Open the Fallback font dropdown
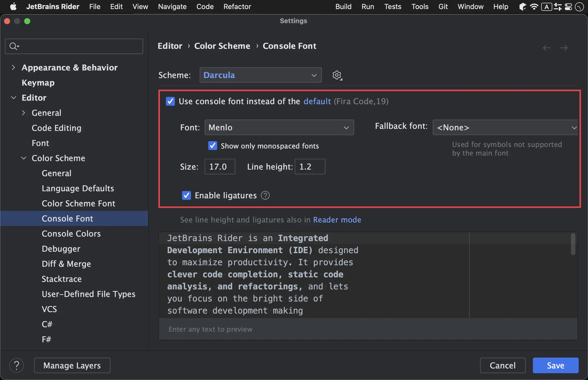Screen dimensions: 588x380 [x=505, y=127]
